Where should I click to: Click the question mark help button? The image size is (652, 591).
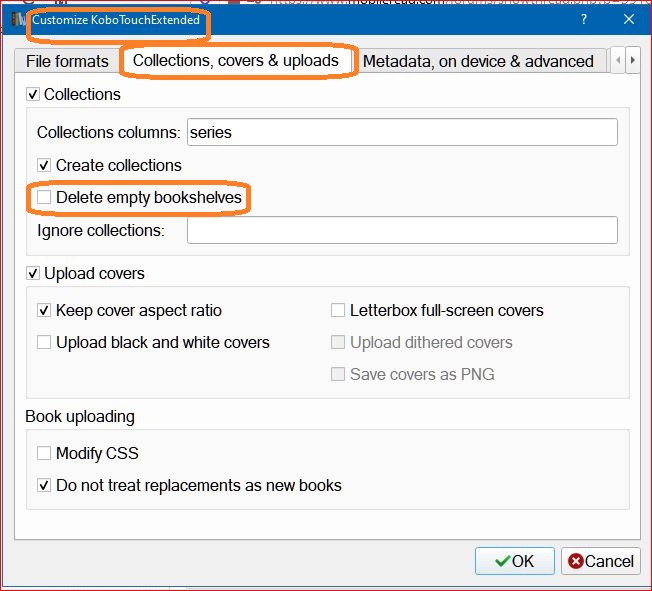click(x=584, y=19)
